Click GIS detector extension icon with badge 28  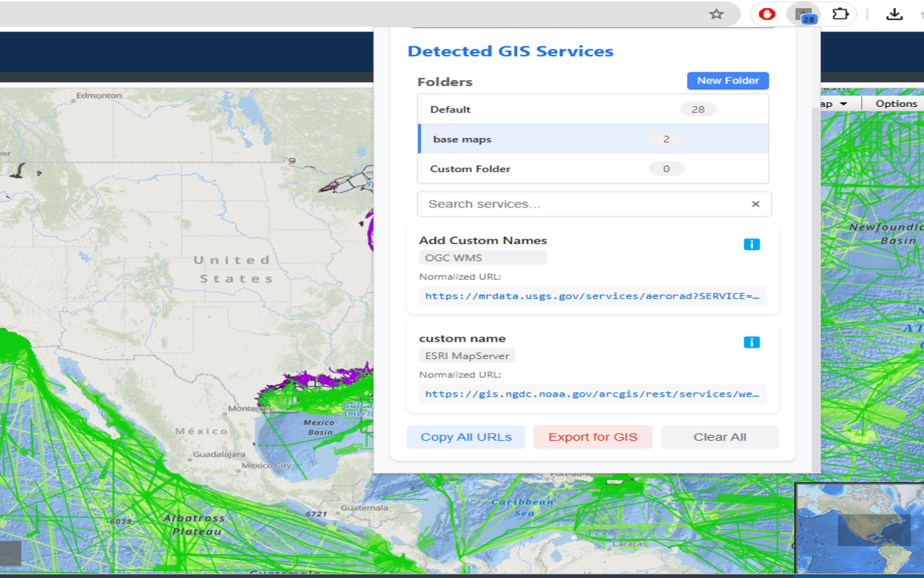803,14
